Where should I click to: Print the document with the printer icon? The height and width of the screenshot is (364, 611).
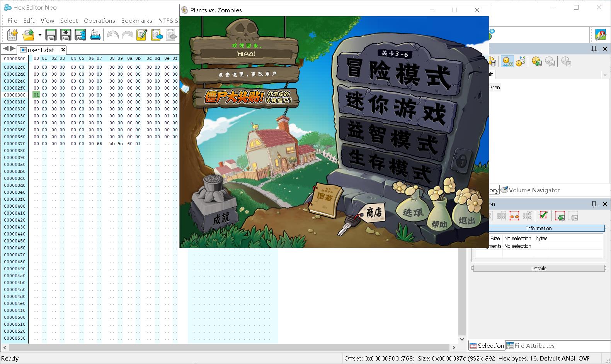pyautogui.click(x=95, y=35)
